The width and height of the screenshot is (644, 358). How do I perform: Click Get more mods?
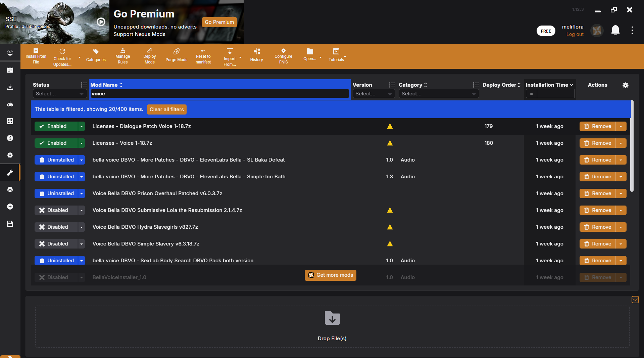(331, 275)
